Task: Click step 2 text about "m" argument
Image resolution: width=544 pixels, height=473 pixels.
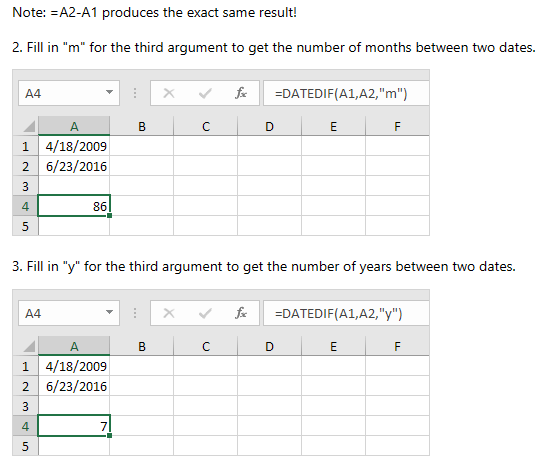Action: (274, 48)
